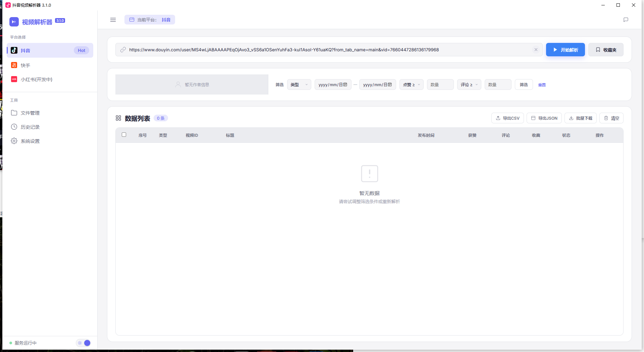Click the 当前平台: 抖音 indicator
Screen dimensions: 644x352
coord(150,20)
